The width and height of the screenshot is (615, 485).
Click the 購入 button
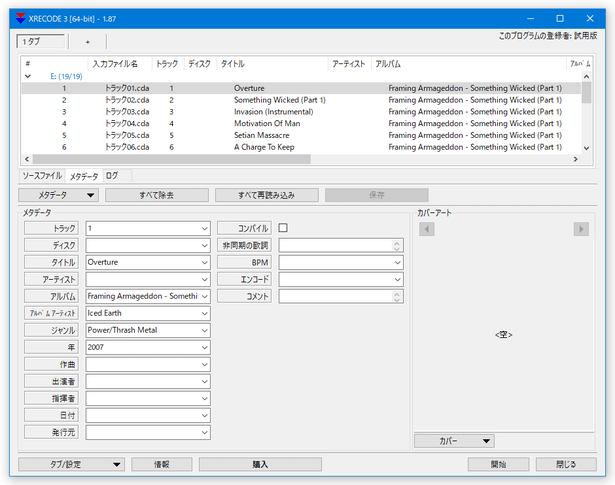click(x=260, y=464)
